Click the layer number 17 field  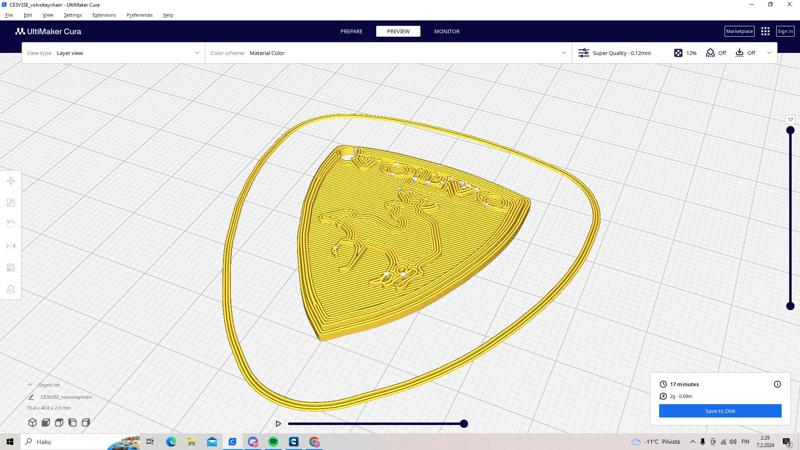tap(790, 119)
